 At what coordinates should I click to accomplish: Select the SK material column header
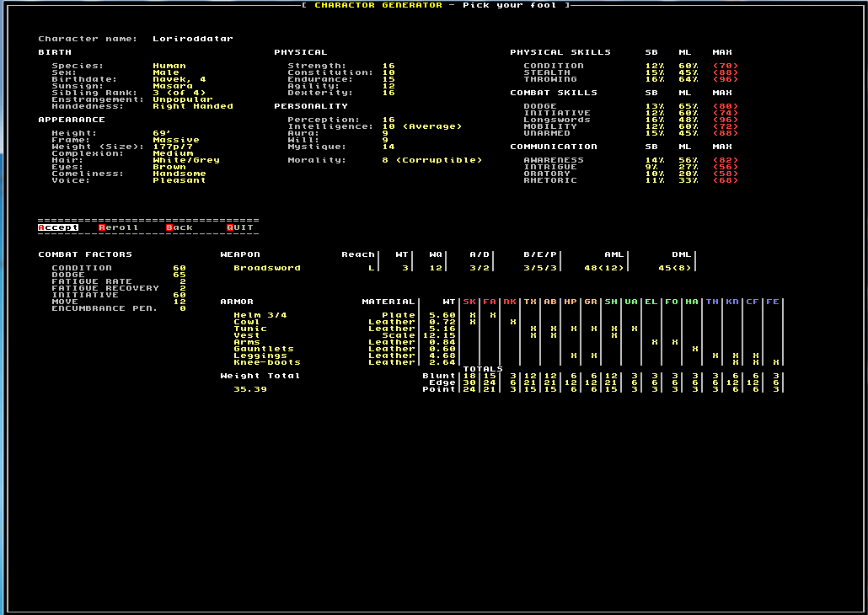tap(469, 301)
